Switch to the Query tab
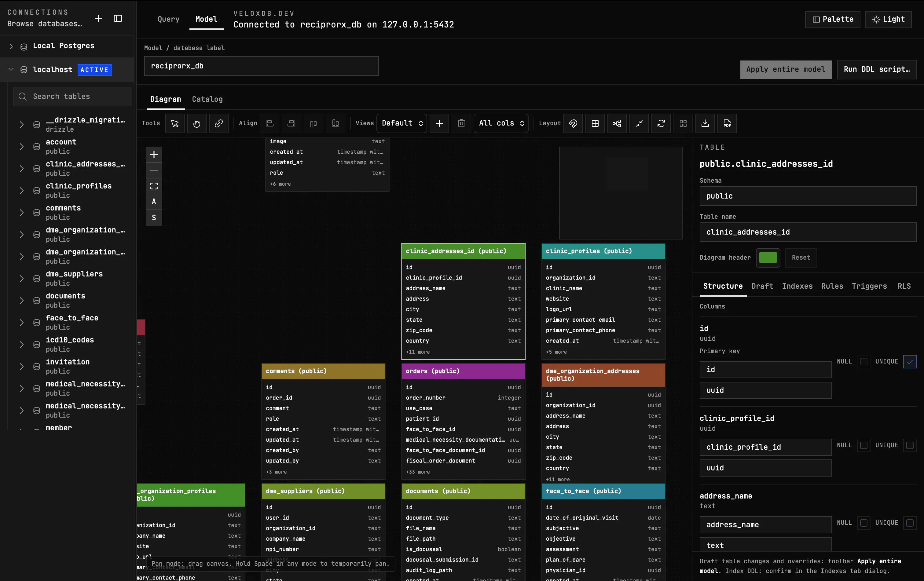 pos(168,19)
